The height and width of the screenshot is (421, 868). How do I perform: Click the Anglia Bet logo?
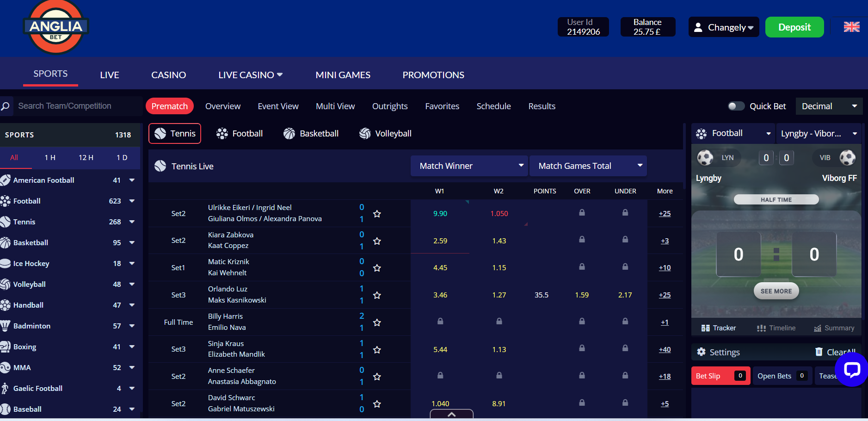[56, 27]
